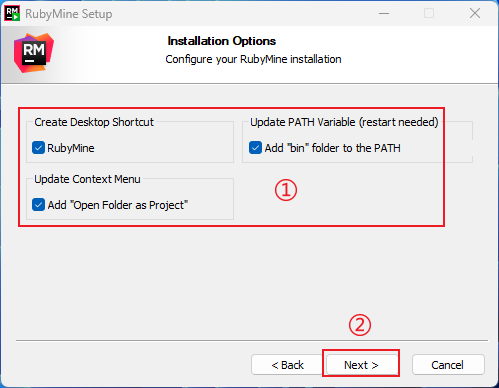Click the Next > button
Image resolution: width=499 pixels, height=388 pixels.
point(361,365)
